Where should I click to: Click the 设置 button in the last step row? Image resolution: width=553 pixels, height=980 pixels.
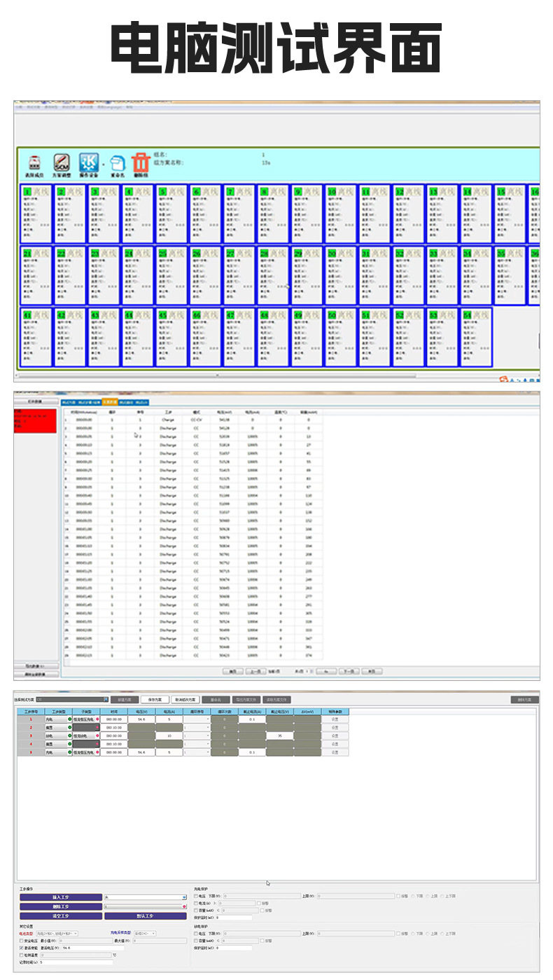tap(335, 752)
